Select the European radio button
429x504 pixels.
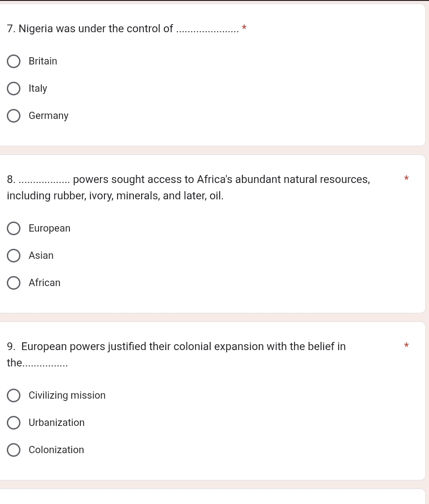(x=14, y=228)
